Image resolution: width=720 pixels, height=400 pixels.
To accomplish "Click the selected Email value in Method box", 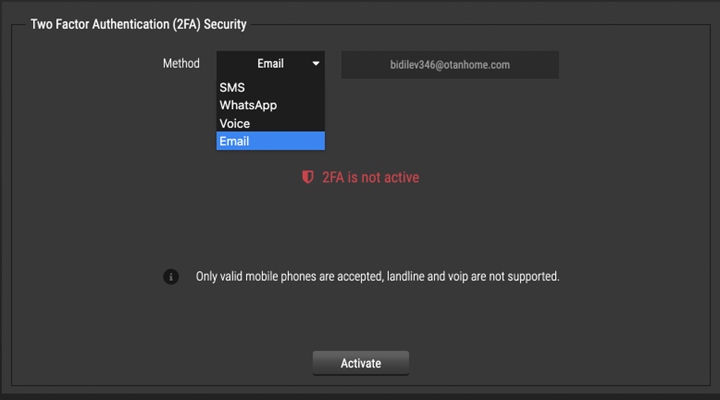I will [x=270, y=64].
